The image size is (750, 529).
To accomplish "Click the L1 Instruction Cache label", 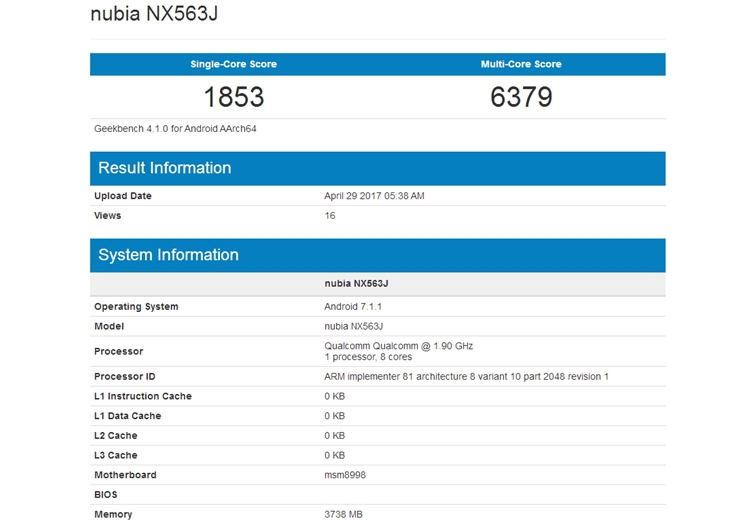I will 142,396.
